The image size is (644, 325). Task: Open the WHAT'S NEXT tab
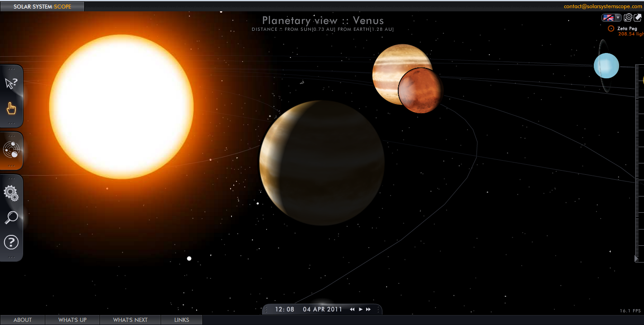tap(130, 320)
